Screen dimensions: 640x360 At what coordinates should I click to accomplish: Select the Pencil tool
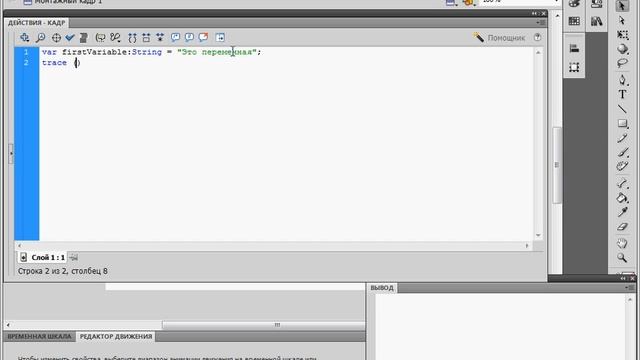click(622, 138)
